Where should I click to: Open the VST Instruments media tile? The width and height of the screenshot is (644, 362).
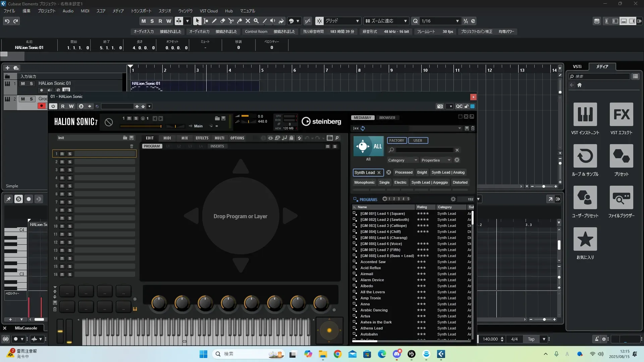[x=585, y=115]
